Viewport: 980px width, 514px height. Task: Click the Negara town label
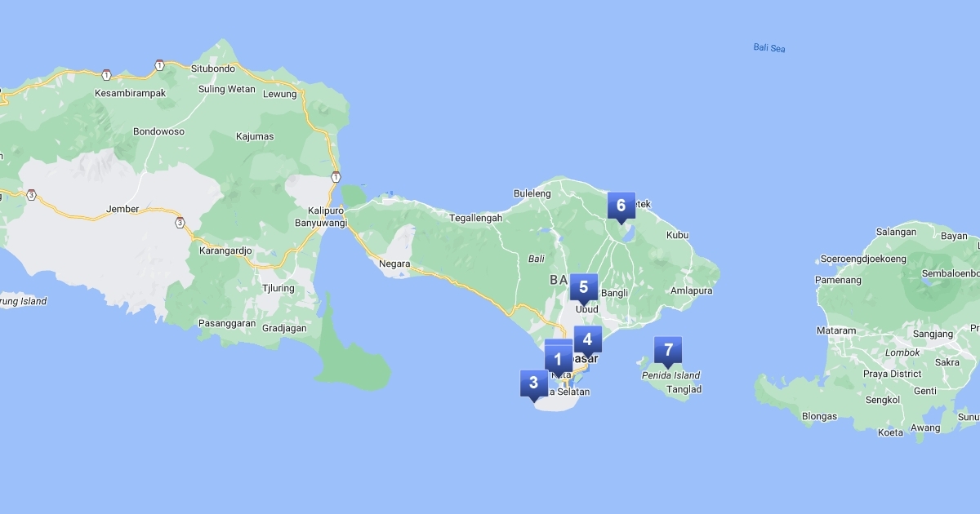click(394, 264)
